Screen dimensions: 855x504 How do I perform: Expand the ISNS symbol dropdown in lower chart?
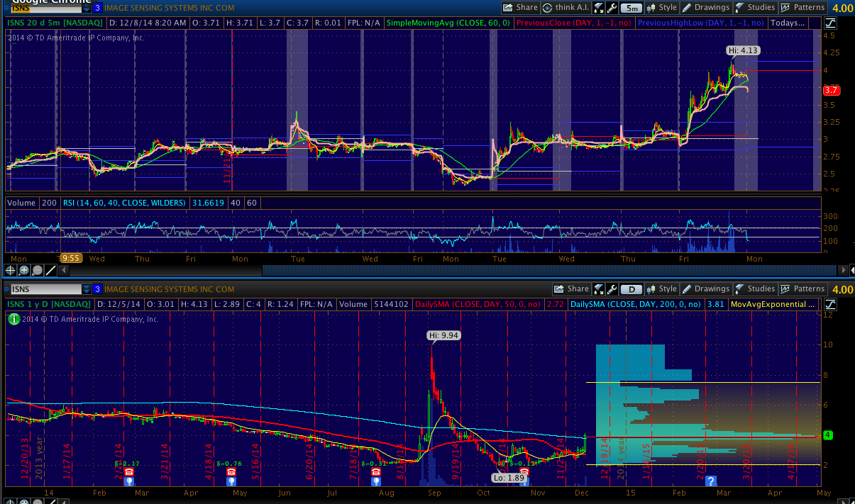tap(87, 289)
